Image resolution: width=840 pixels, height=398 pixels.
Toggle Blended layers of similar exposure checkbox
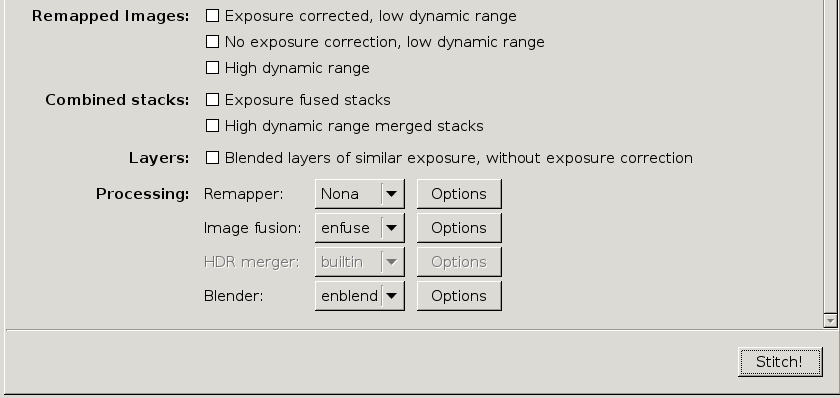[213, 157]
